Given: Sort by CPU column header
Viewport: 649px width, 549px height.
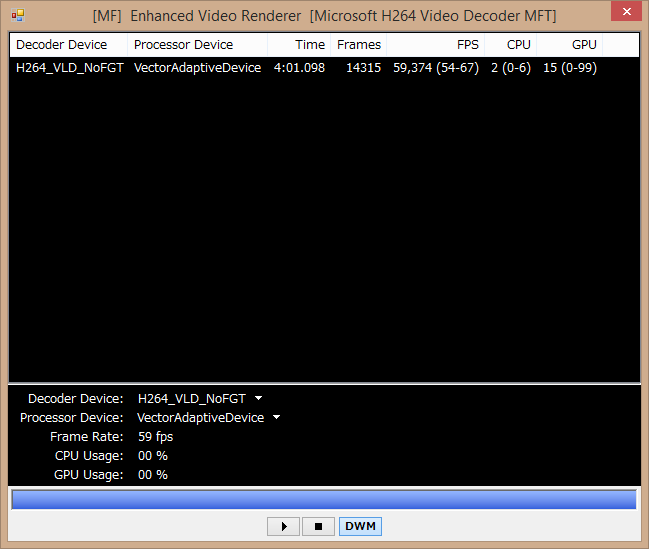Looking at the screenshot, I should click(511, 45).
